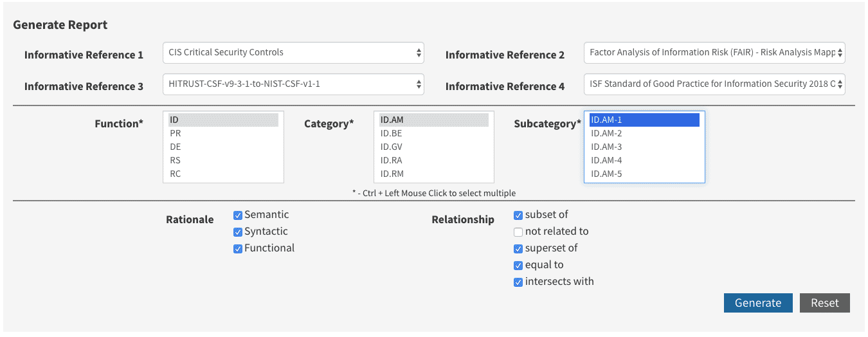Toggle the Semantic rationale checkbox

pos(238,215)
